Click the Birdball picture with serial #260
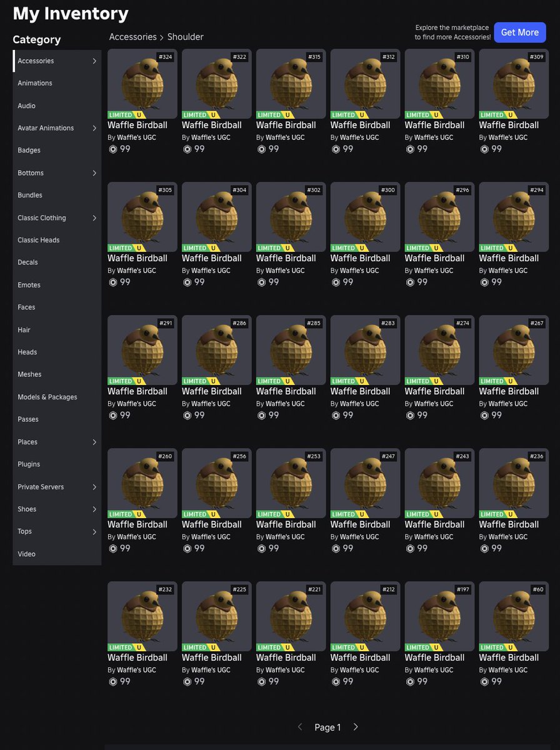This screenshot has height=750, width=560. [x=142, y=483]
